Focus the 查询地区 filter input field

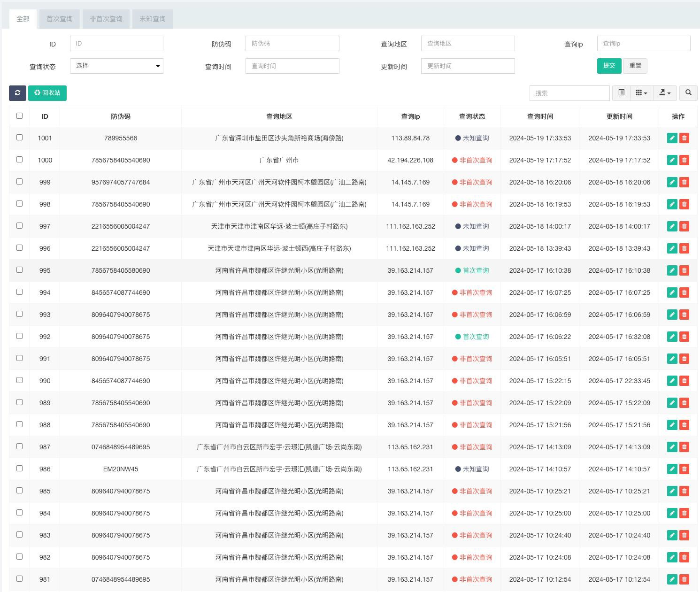point(468,43)
